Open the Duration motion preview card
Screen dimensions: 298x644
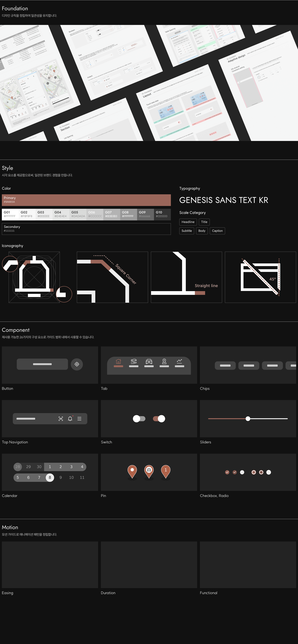coord(149,565)
